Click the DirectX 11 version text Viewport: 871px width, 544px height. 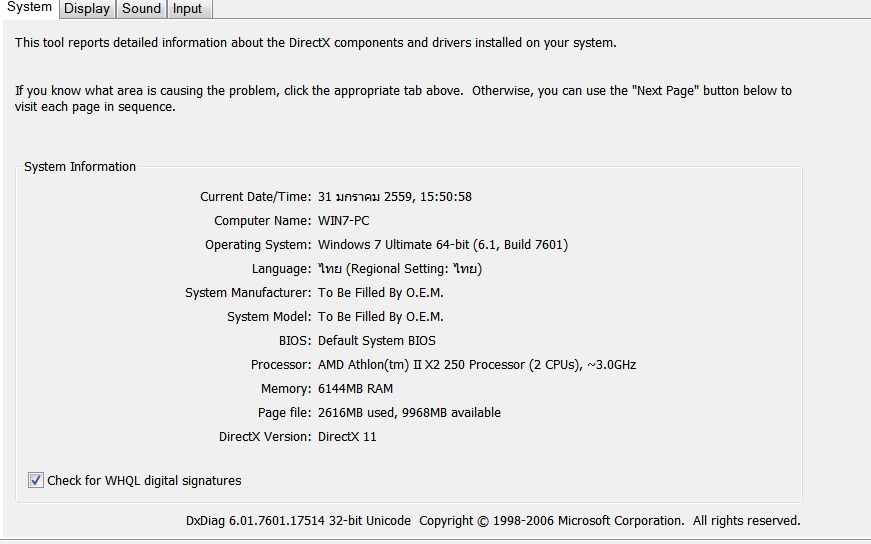click(x=347, y=437)
